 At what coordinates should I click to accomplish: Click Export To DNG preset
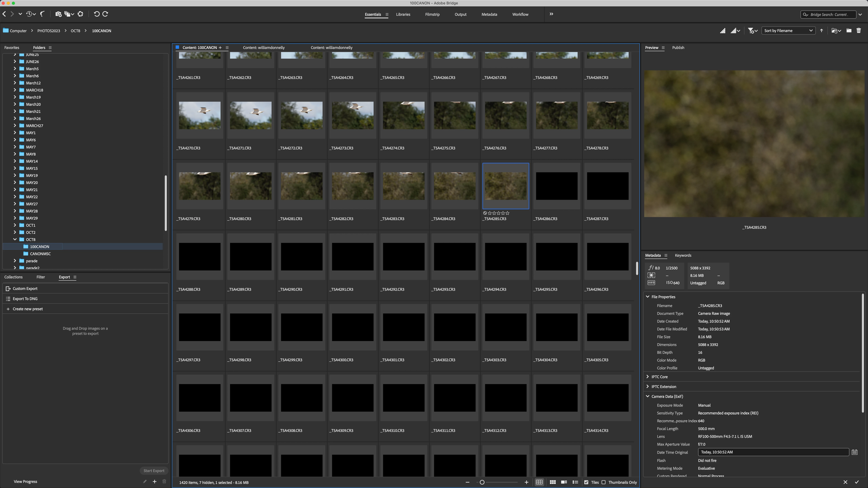tap(25, 299)
